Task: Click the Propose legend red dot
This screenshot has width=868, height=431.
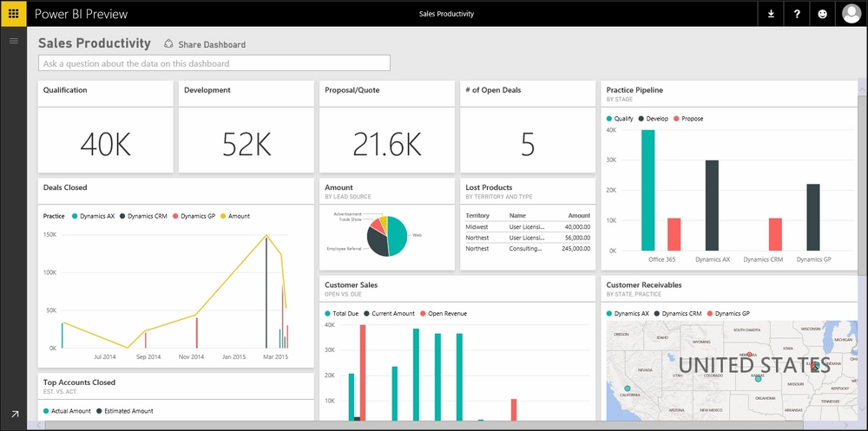Action: pyautogui.click(x=677, y=119)
